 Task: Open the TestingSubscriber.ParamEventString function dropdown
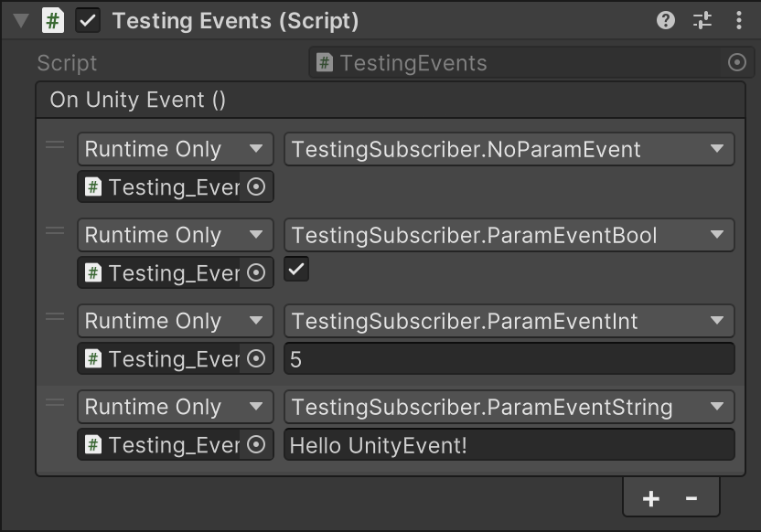tap(509, 408)
